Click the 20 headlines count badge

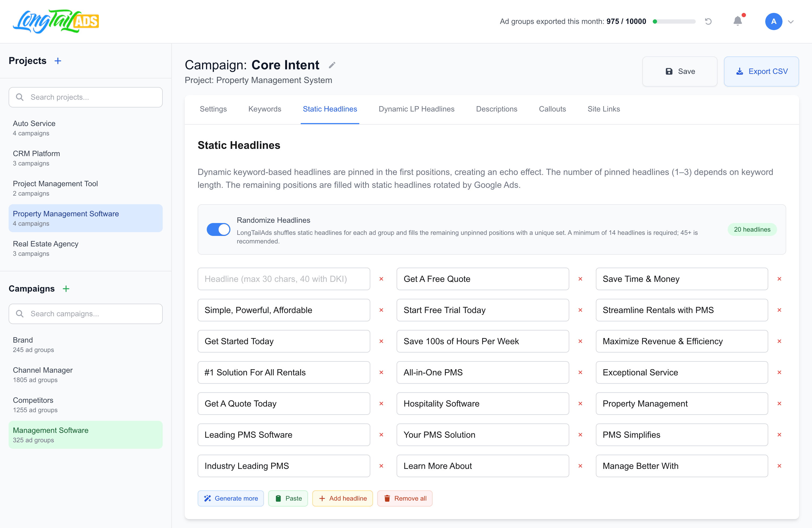tap(752, 229)
